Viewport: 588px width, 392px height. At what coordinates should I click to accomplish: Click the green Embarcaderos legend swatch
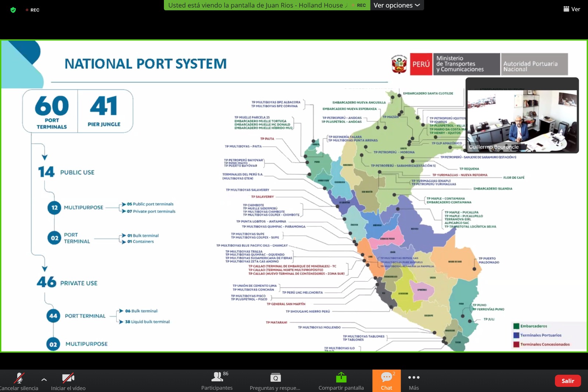(516, 326)
